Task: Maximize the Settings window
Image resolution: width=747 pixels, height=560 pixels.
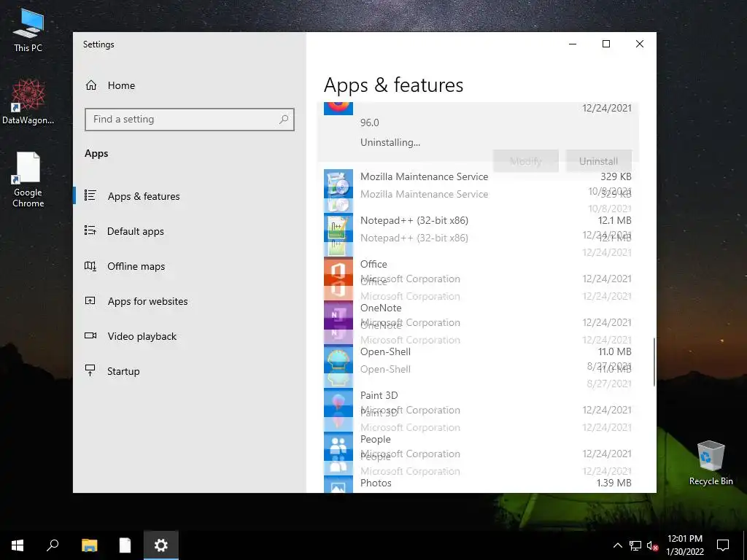Action: point(606,44)
